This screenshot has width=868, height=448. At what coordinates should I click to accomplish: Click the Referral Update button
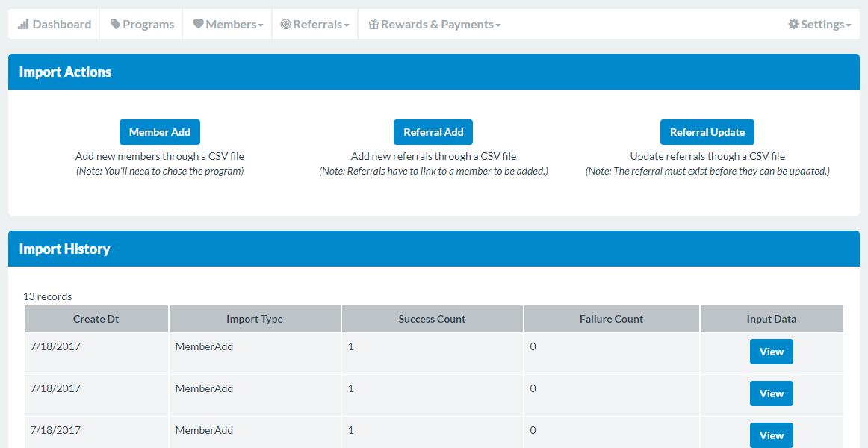pyautogui.click(x=707, y=132)
